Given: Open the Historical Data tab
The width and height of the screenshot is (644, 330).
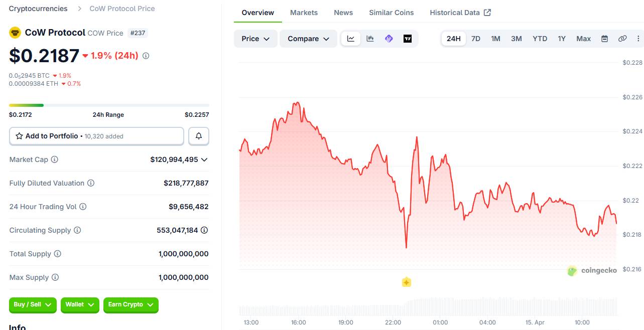Looking at the screenshot, I should [x=460, y=13].
